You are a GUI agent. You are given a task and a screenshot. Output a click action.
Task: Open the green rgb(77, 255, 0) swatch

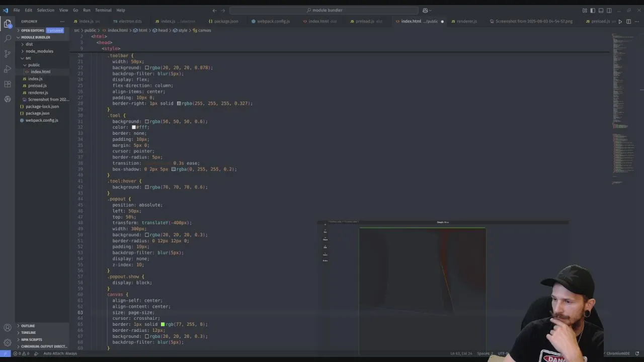[x=163, y=324]
